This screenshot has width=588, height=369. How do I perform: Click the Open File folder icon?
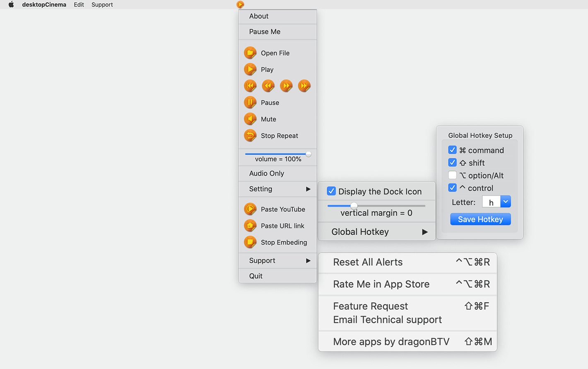coord(250,53)
